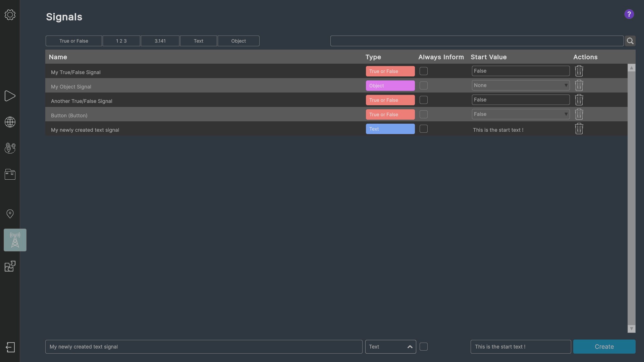Viewport: 644px width, 362px height.
Task: Toggle Always Inform for Another True/False Signal
Action: 424,100
